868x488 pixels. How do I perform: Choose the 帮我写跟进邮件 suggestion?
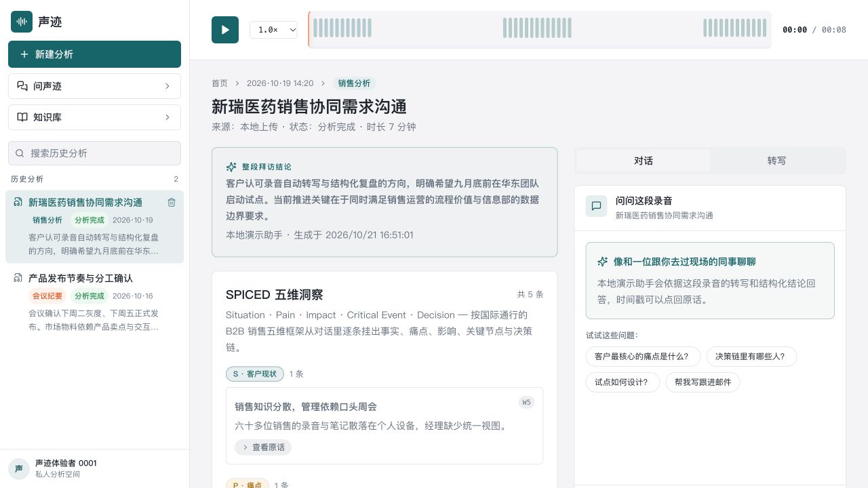[x=703, y=382]
